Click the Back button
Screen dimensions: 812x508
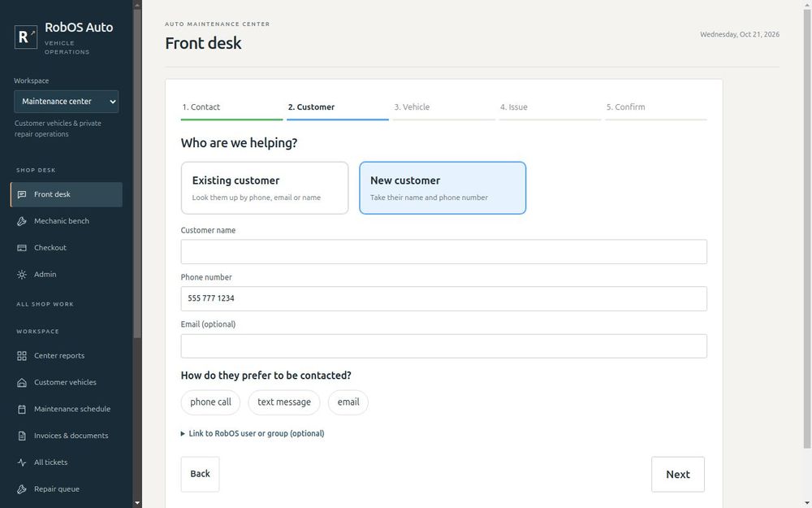tap(200, 475)
